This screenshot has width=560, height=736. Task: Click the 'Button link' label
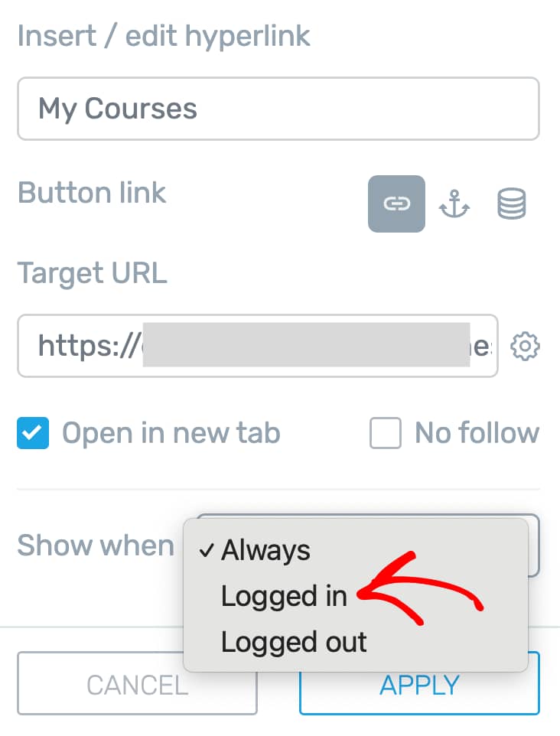tap(92, 193)
